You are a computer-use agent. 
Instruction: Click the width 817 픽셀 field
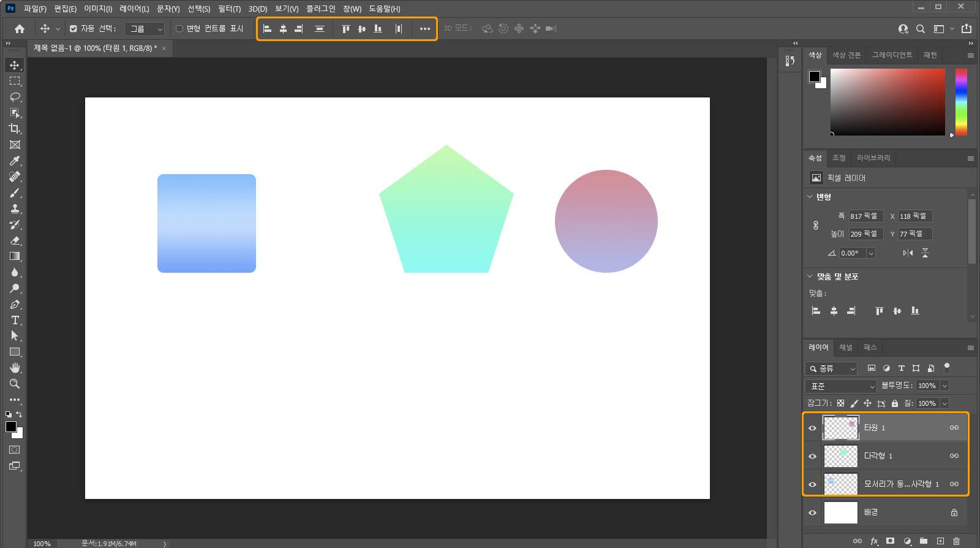click(x=865, y=216)
